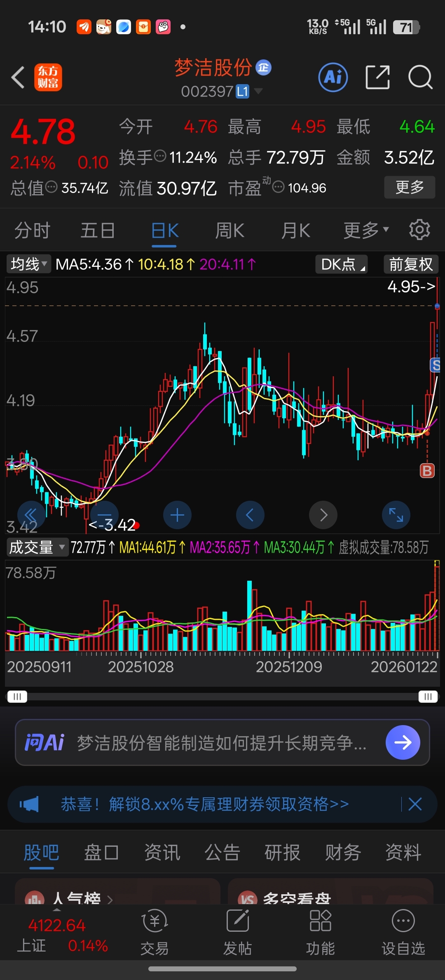445x980 pixels.
Task: Expand the 人气榜 card chevron
Action: 110,900
